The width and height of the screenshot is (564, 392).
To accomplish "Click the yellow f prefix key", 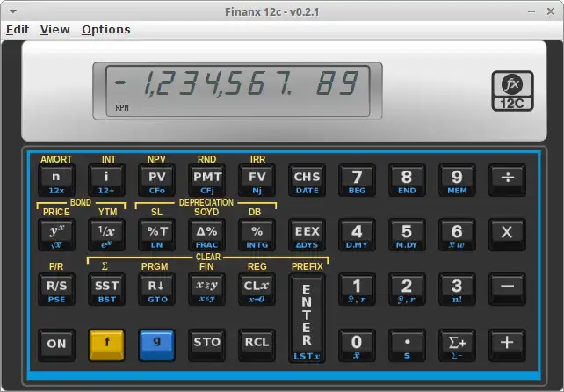I will click(x=106, y=345).
